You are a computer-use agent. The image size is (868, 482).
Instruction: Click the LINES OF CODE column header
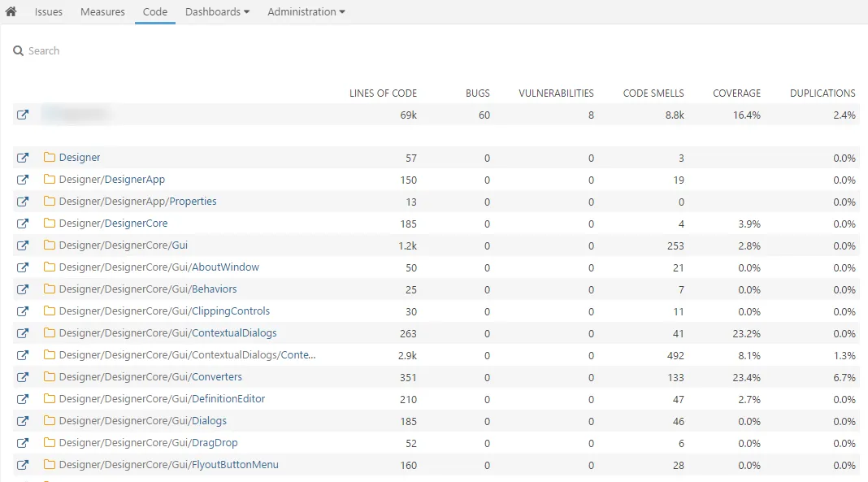click(383, 93)
